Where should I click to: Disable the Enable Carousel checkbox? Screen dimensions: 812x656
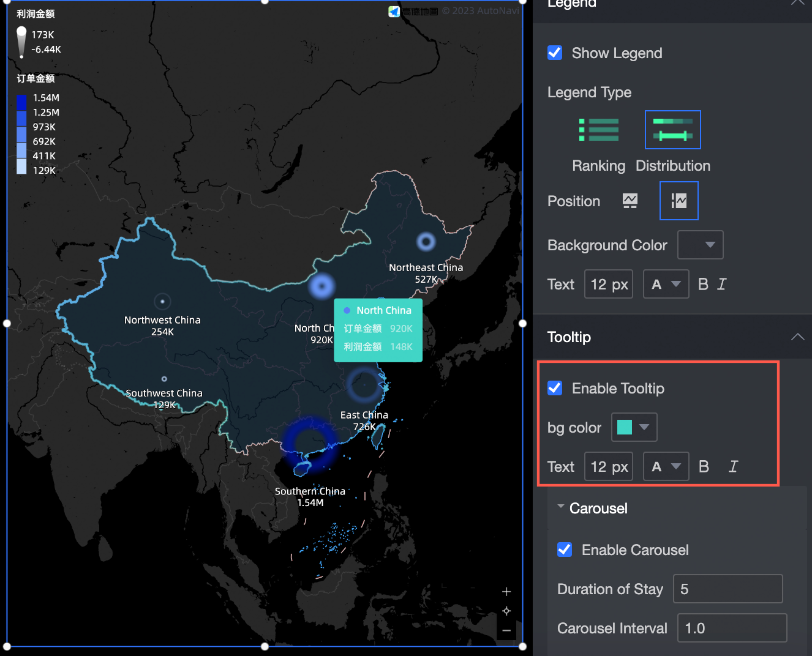(564, 550)
